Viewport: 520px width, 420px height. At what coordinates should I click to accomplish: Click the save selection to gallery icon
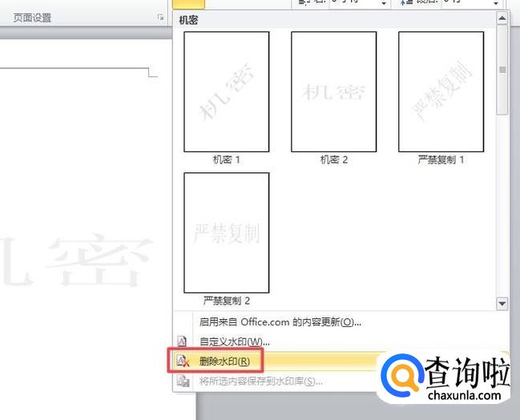pyautogui.click(x=182, y=382)
